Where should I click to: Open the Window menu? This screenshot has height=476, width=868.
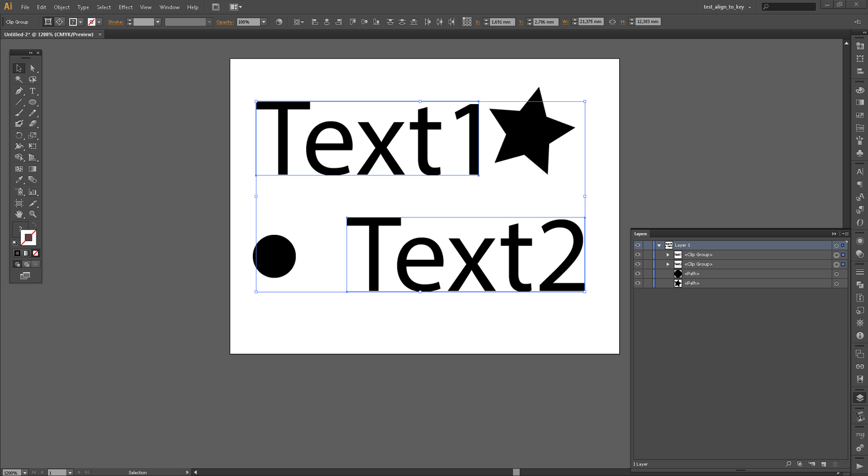(169, 7)
